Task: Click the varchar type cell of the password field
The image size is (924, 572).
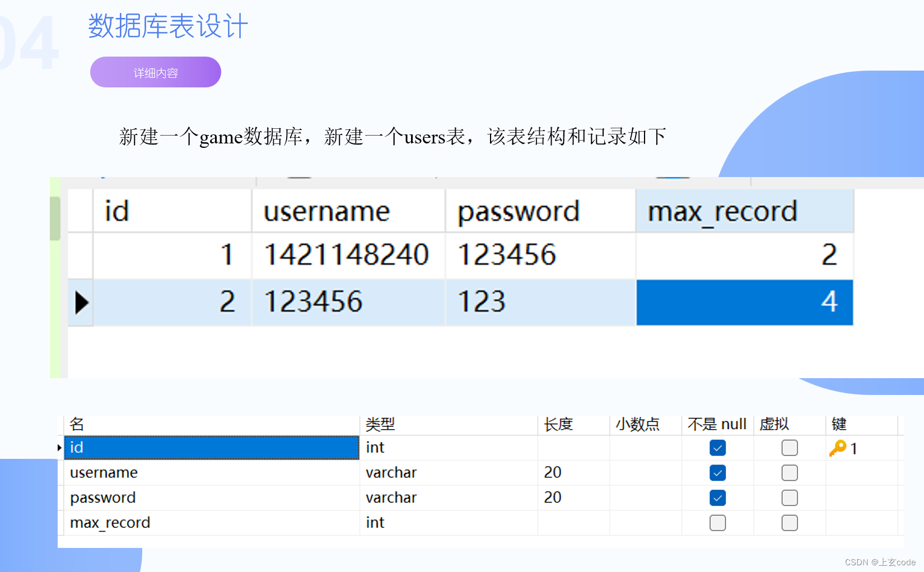Action: click(449, 497)
